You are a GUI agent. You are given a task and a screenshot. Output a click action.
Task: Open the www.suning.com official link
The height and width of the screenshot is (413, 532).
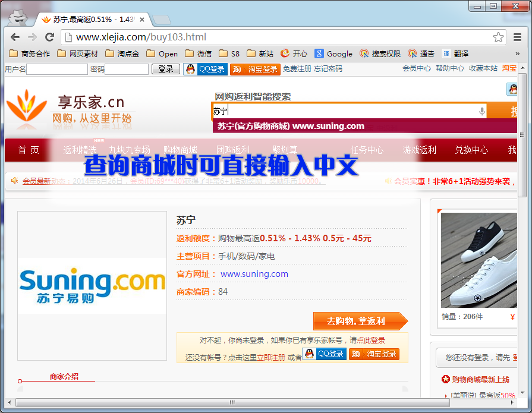click(254, 274)
